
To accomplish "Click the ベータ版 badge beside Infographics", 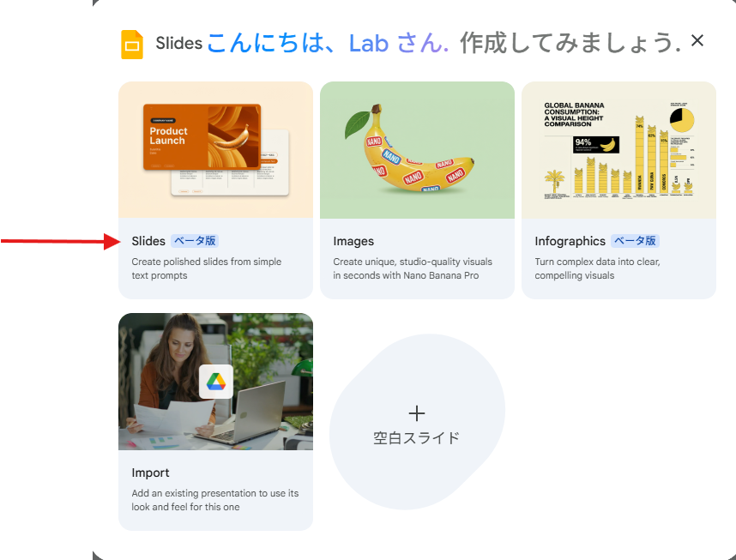I will (635, 241).
